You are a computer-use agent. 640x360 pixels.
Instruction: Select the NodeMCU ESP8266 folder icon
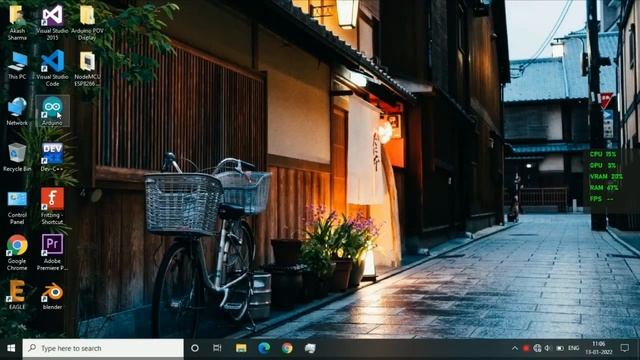point(87,69)
